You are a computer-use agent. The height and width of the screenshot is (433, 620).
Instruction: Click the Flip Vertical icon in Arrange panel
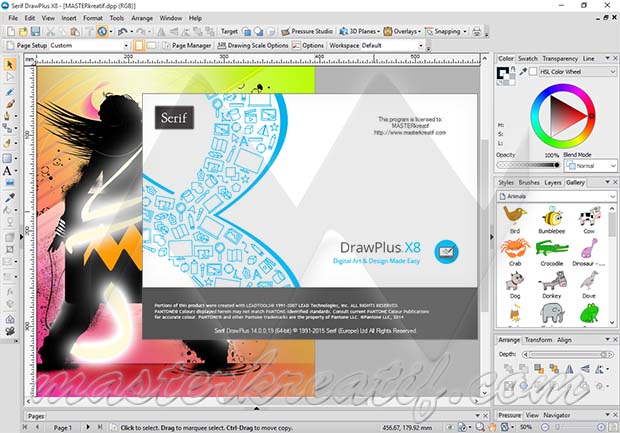tap(585, 369)
